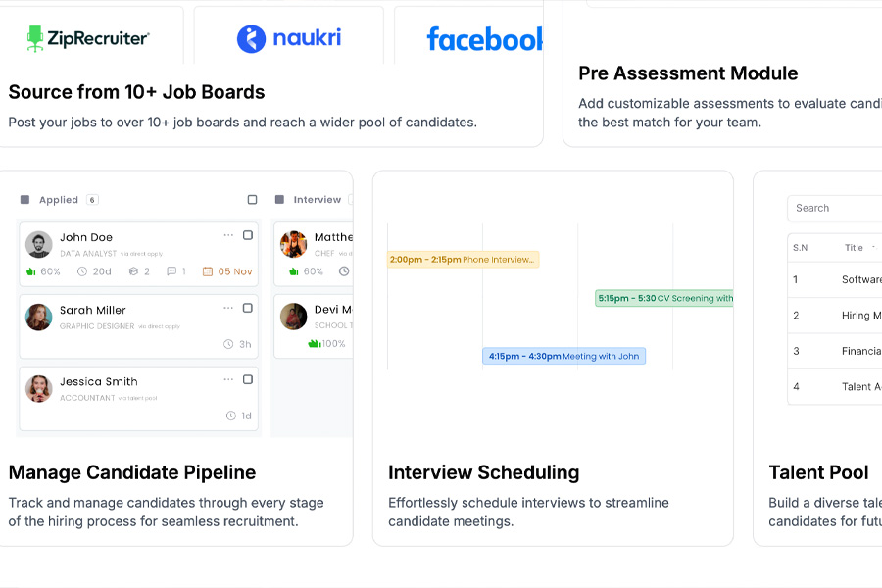The image size is (882, 588).
Task: Check John Doe's candidate checkbox
Action: coord(248,235)
